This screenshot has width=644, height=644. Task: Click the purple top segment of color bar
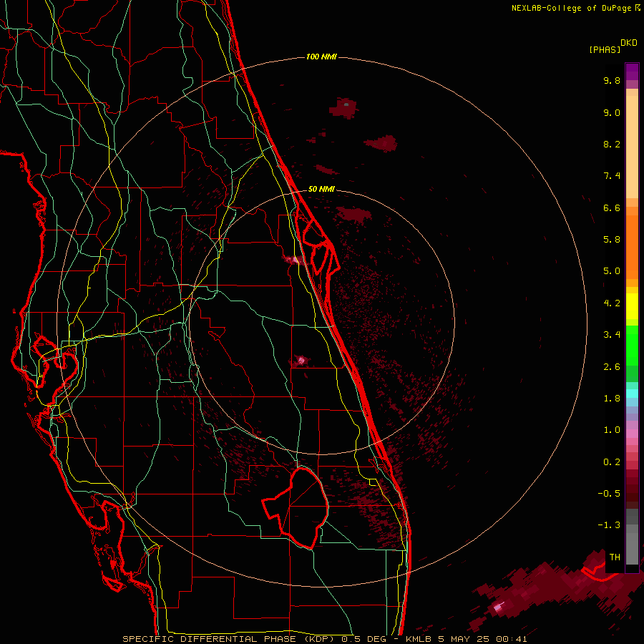point(632,72)
